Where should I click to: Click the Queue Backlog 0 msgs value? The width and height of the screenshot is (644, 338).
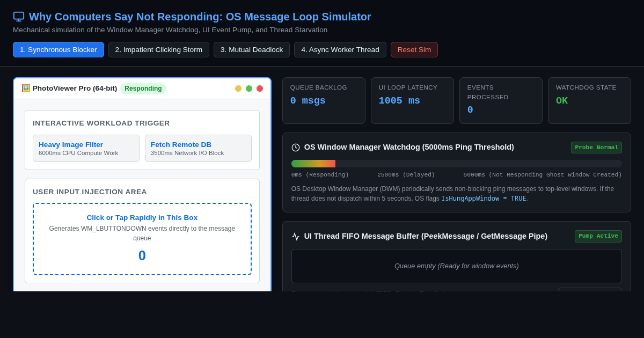click(308, 101)
